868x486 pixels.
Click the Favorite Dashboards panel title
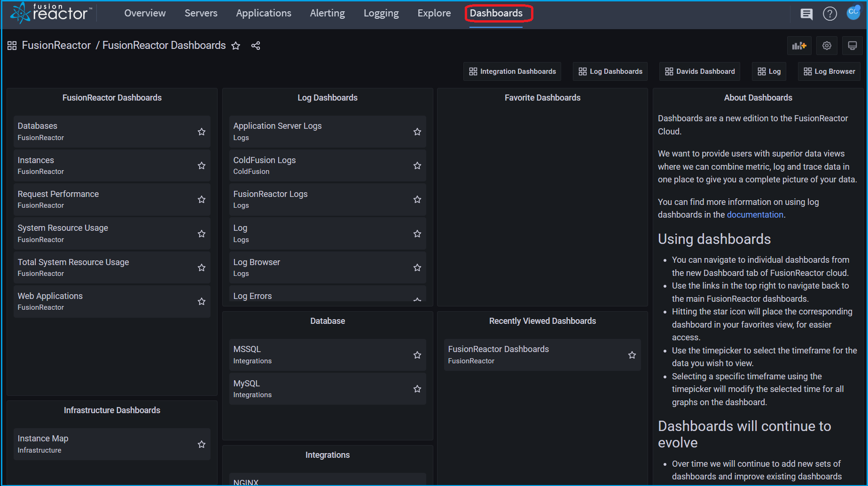tap(542, 98)
